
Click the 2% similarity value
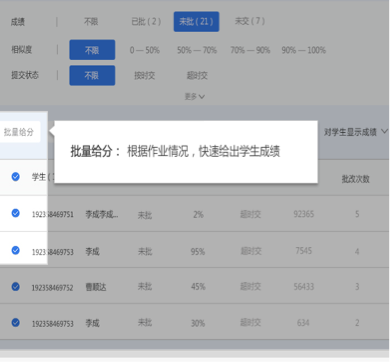point(198,214)
